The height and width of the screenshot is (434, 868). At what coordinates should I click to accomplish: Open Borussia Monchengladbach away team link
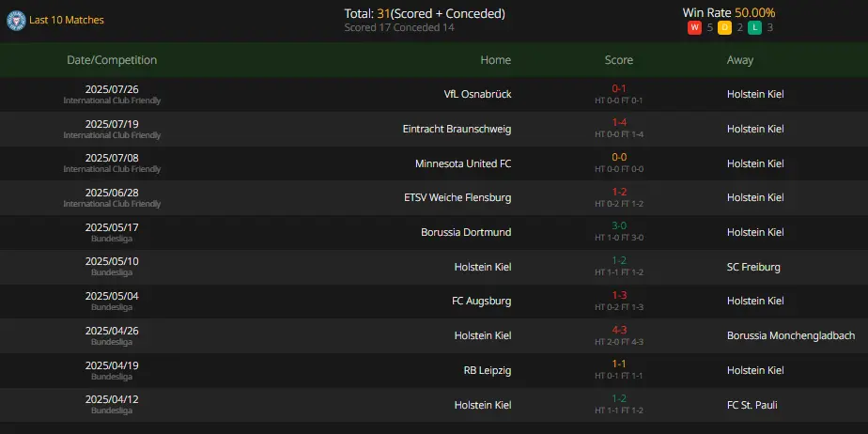pyautogui.click(x=791, y=335)
